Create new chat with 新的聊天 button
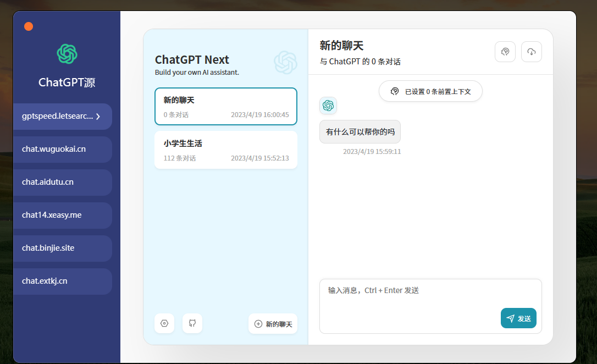The height and width of the screenshot is (364, 597). pyautogui.click(x=273, y=324)
